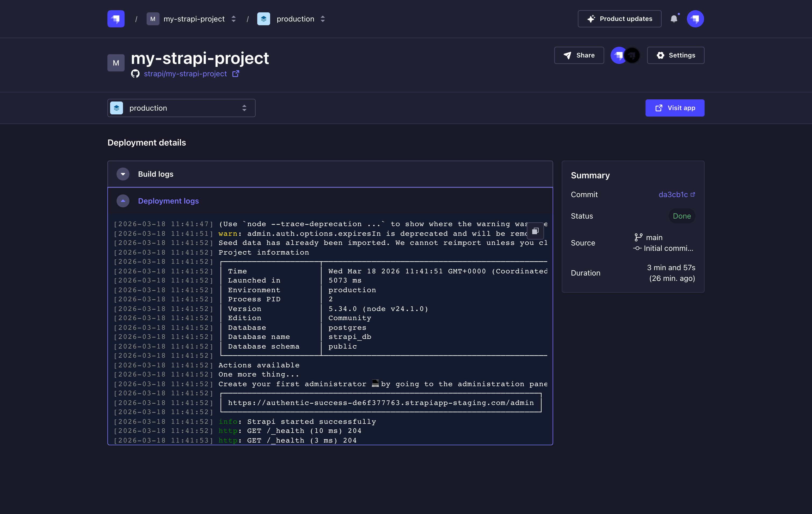
Task: Click the GitHub icon beside repository link
Action: [135, 74]
